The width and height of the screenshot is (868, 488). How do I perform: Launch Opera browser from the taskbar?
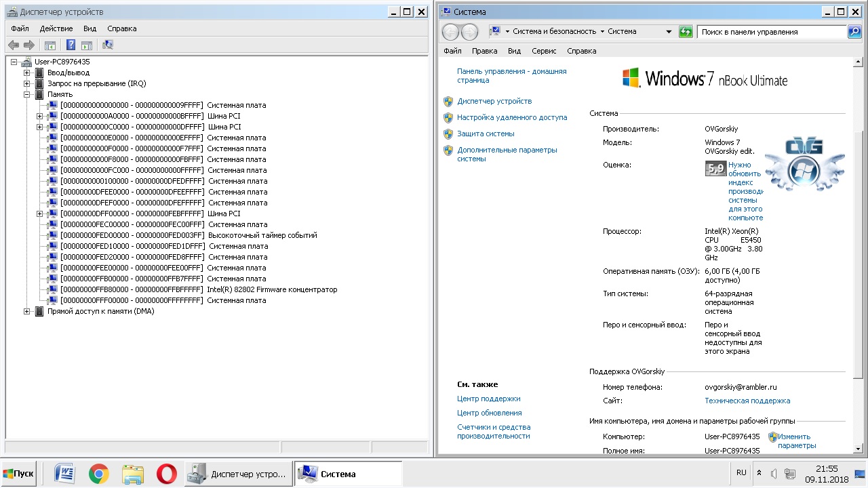(x=167, y=474)
